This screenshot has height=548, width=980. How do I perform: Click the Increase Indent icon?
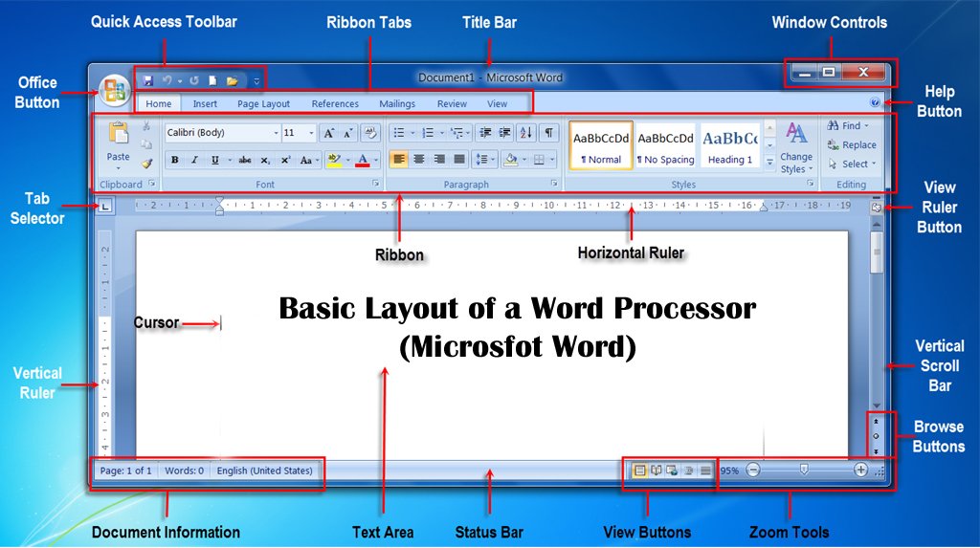click(504, 133)
